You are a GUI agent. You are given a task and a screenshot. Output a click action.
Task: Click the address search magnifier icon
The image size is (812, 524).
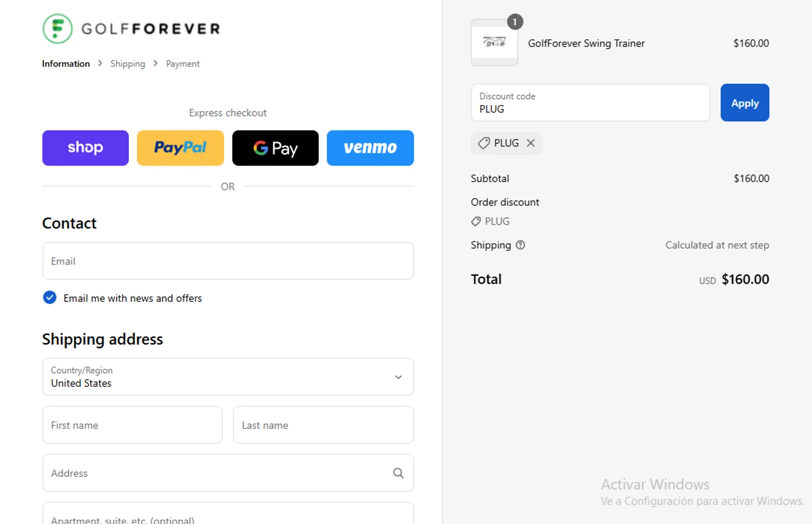point(398,473)
